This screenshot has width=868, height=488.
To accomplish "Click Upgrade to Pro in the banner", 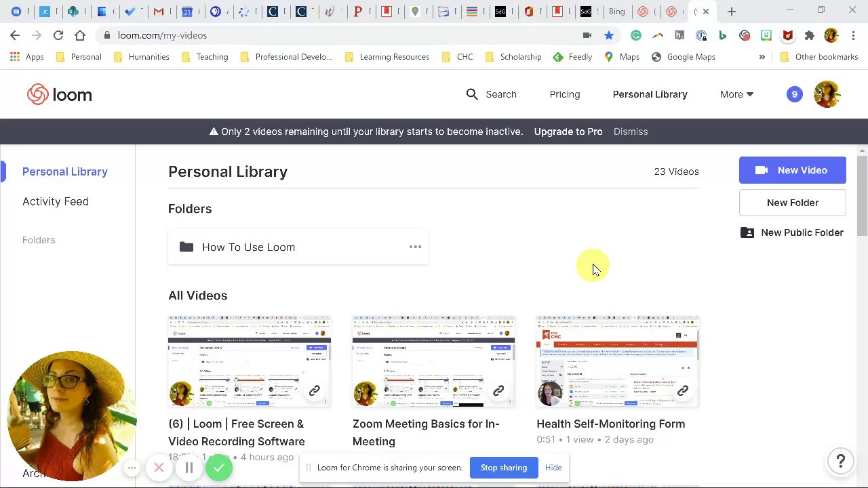I will (568, 131).
